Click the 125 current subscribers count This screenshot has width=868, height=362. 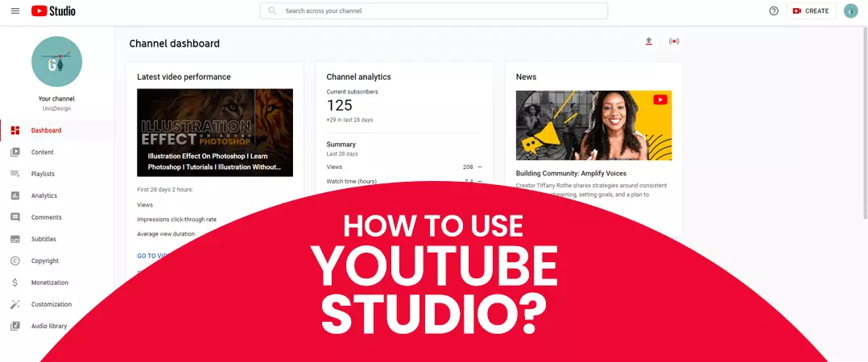339,105
